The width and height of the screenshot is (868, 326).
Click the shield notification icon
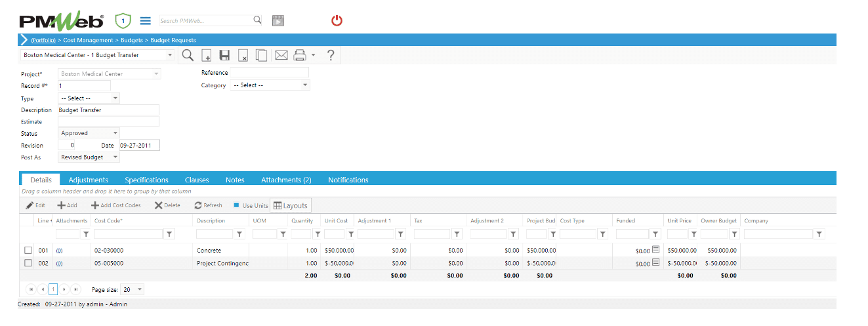[123, 20]
